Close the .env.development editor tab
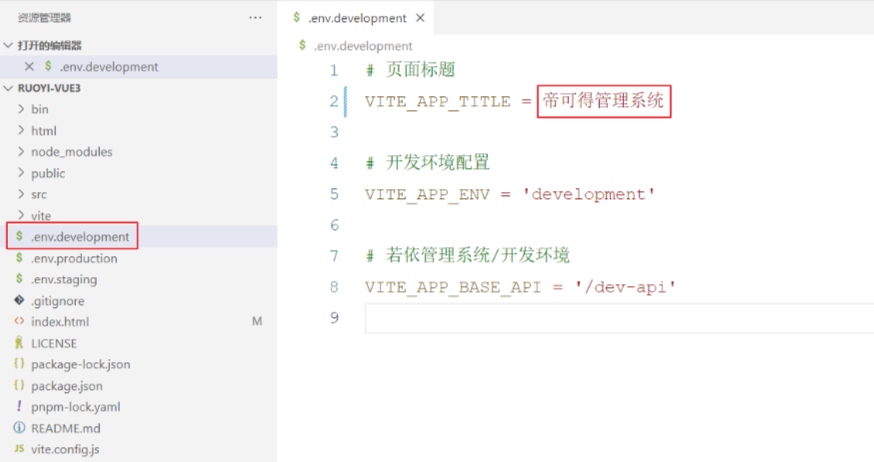This screenshot has height=462, width=874. [420, 18]
